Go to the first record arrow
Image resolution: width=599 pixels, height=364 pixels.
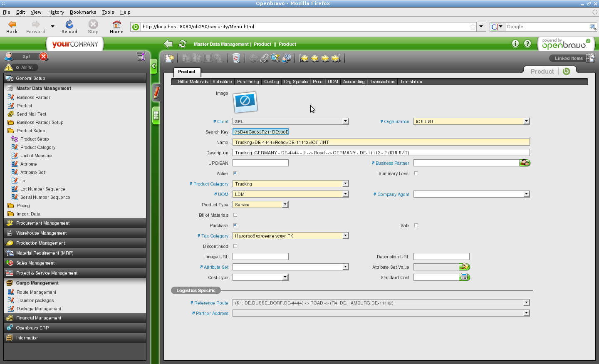pyautogui.click(x=304, y=59)
